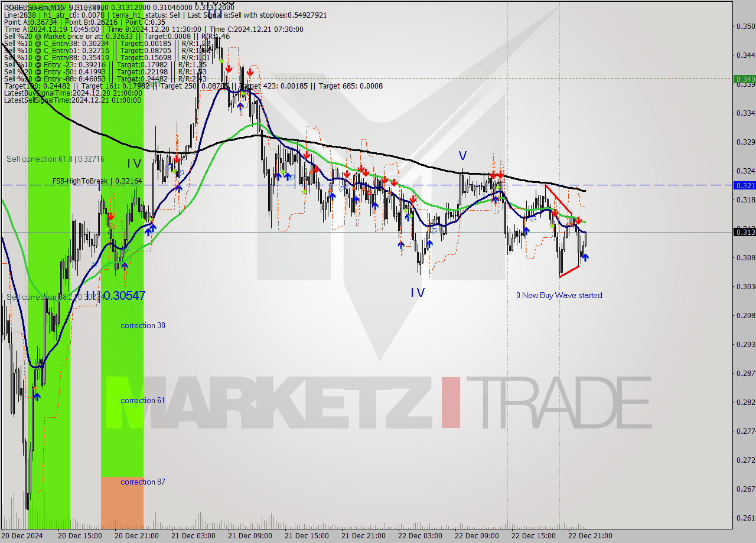This screenshot has width=756, height=543.
Task: Click the blue 0.321 price tag on axis
Action: coord(745,185)
